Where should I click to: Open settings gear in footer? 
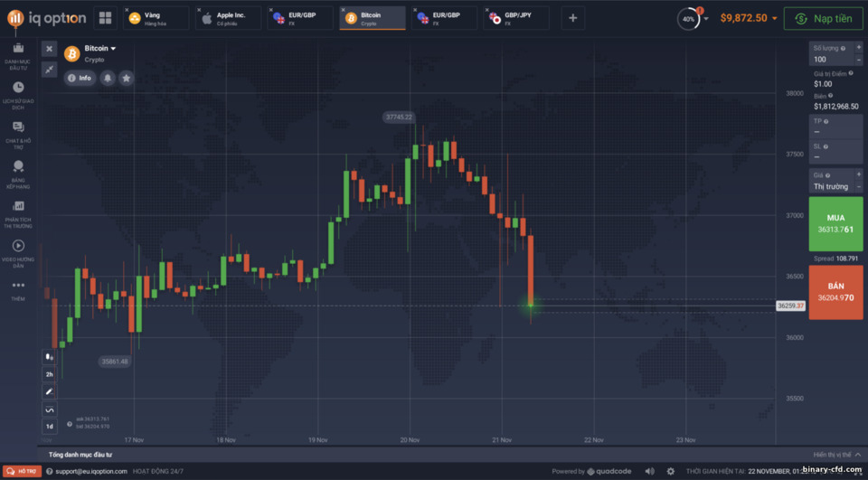[670, 471]
